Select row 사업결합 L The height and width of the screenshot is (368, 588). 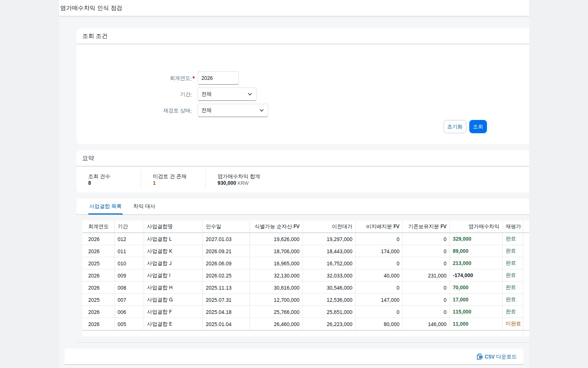(303, 239)
